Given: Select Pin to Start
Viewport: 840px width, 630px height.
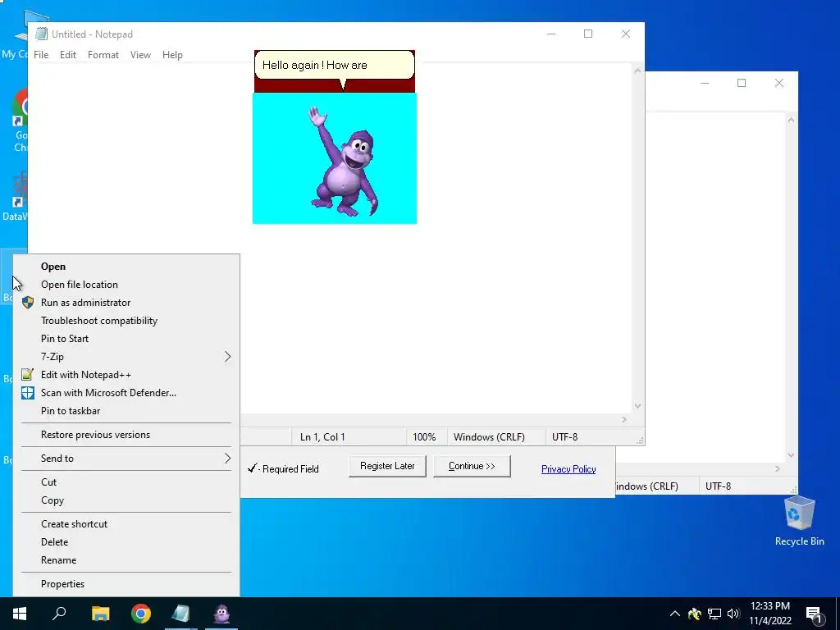Looking at the screenshot, I should [x=126, y=339].
